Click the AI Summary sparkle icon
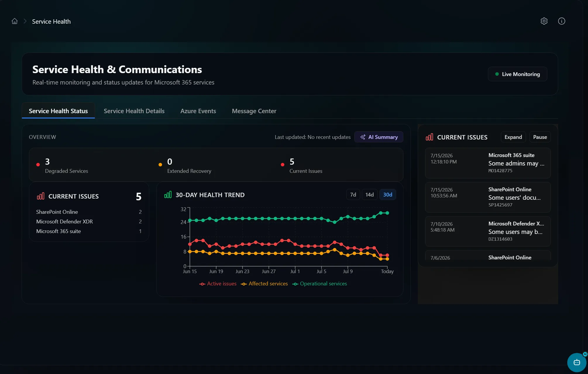This screenshot has width=588, height=374. pyautogui.click(x=363, y=137)
